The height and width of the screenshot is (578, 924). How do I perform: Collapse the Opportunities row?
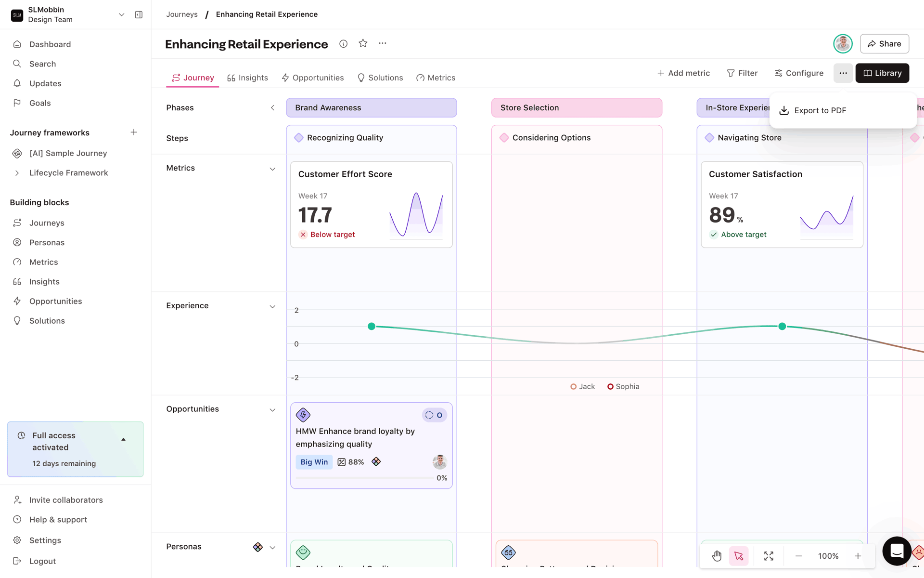point(272,410)
